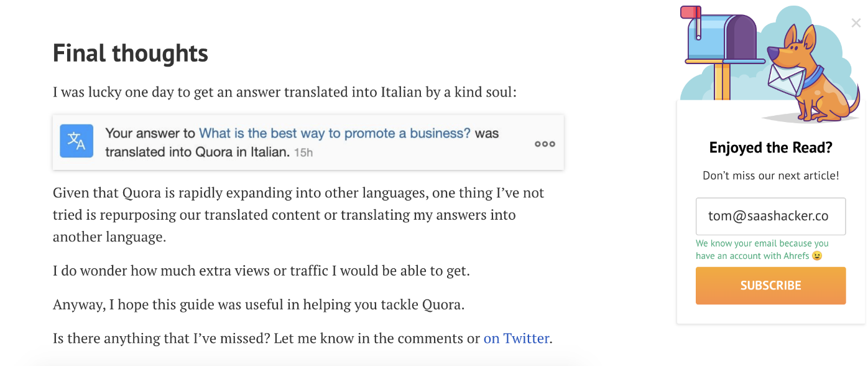Click the sentence "Anyway, I hope this guide was useful"
The height and width of the screenshot is (366, 868).
tap(259, 305)
